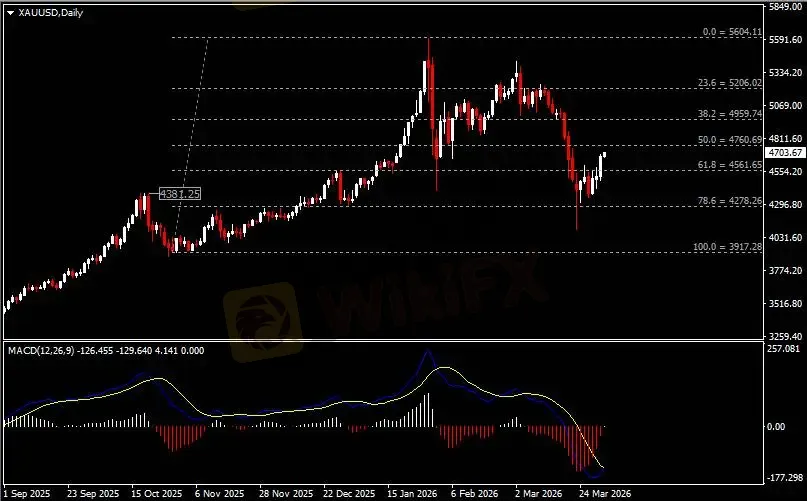
Task: Click price axis value 4031.60
Action: [785, 237]
